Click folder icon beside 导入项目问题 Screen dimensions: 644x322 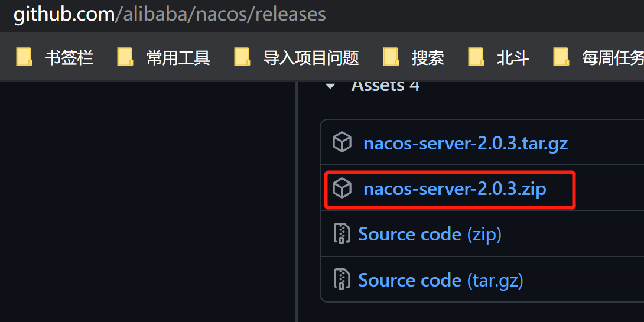242,57
